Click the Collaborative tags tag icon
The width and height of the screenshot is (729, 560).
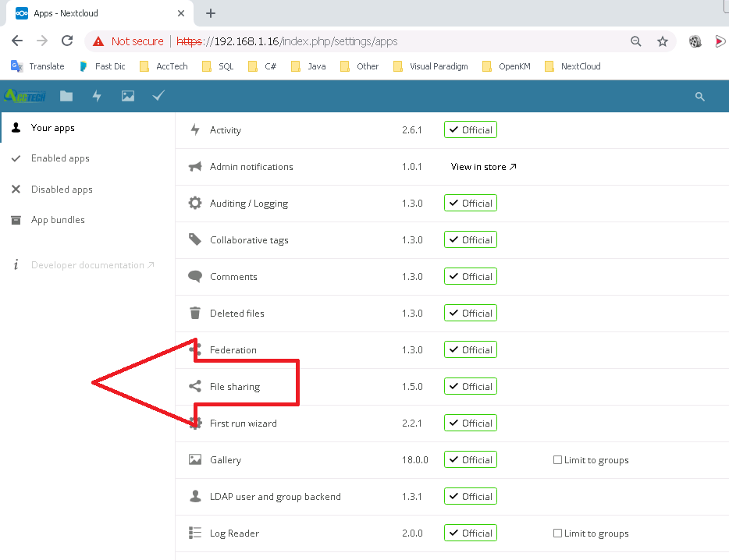(x=195, y=239)
